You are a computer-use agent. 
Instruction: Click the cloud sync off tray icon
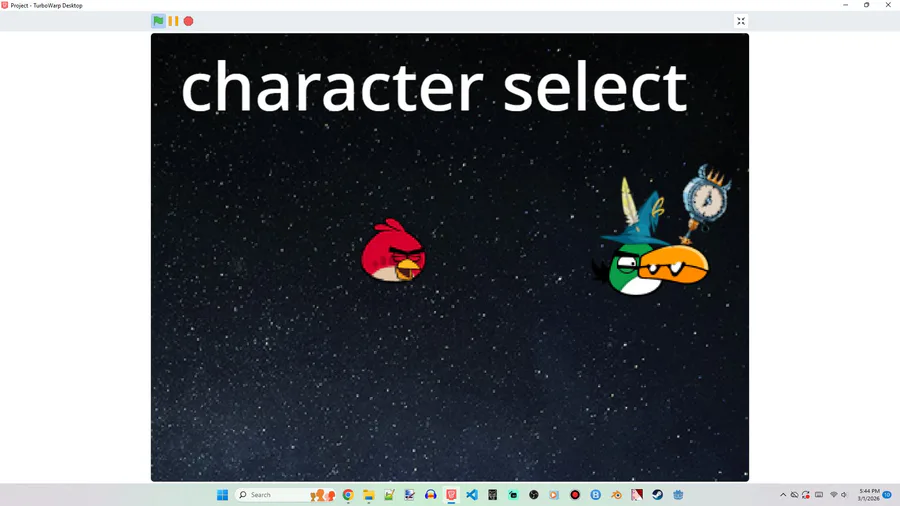794,495
